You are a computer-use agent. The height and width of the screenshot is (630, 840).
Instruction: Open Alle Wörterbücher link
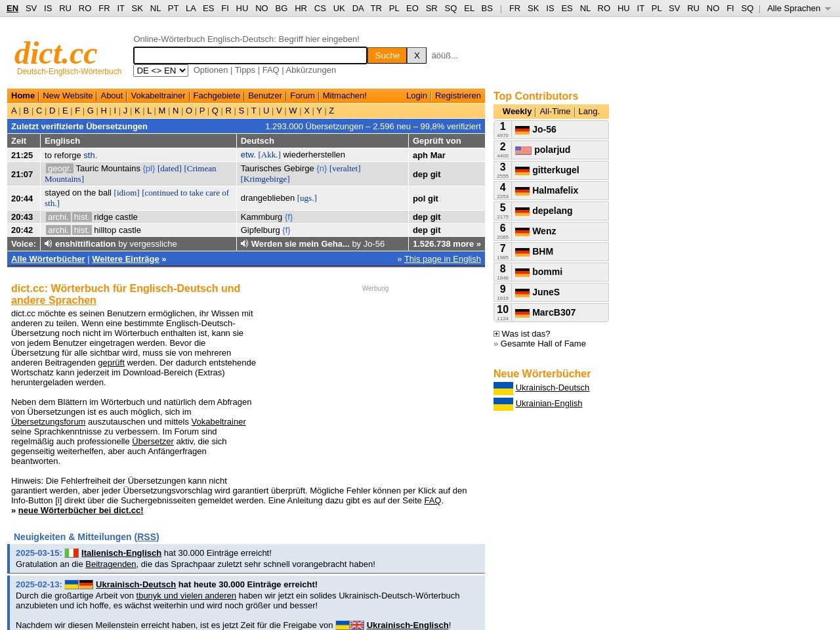[48, 259]
